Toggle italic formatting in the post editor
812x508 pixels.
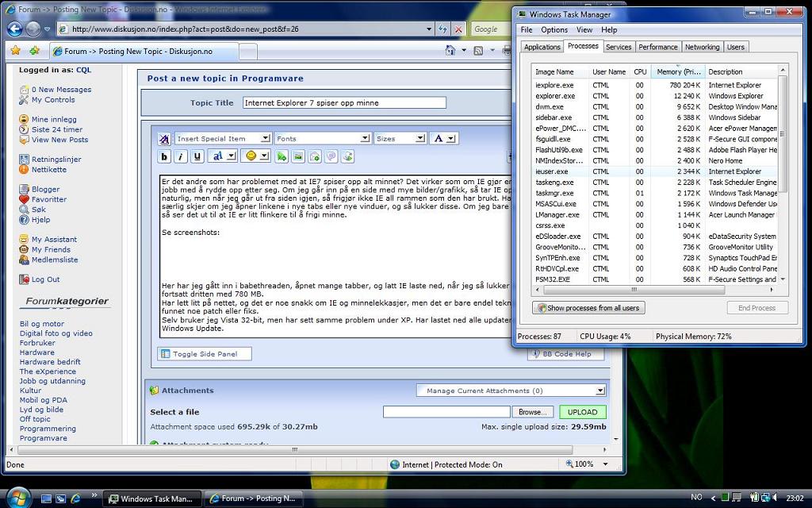(x=181, y=156)
